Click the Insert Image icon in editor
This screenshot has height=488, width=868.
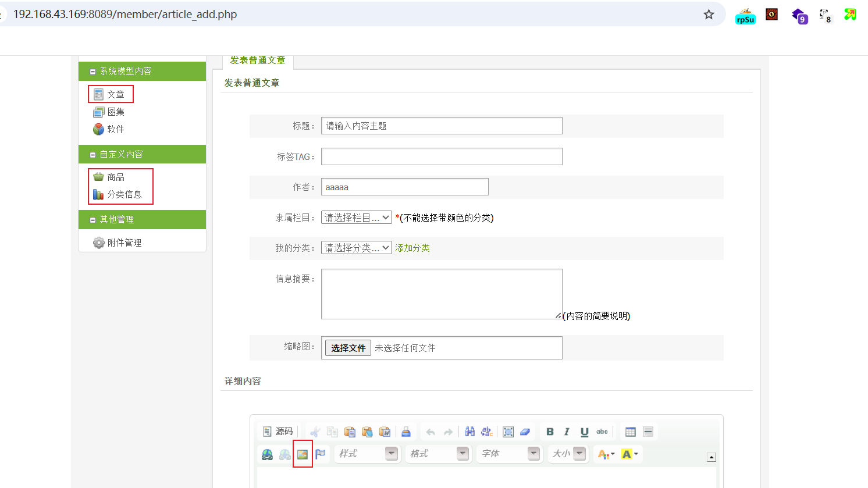click(303, 454)
